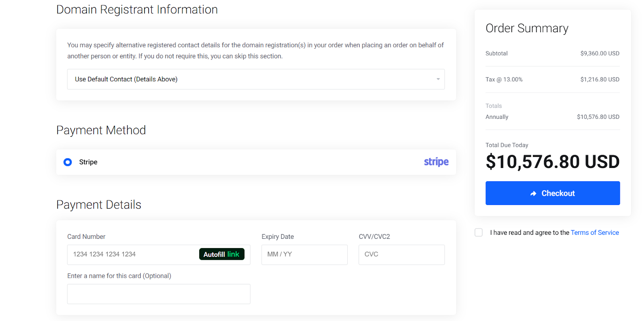644x321 pixels.
Task: Click the Autofill link button
Action: pos(222,254)
